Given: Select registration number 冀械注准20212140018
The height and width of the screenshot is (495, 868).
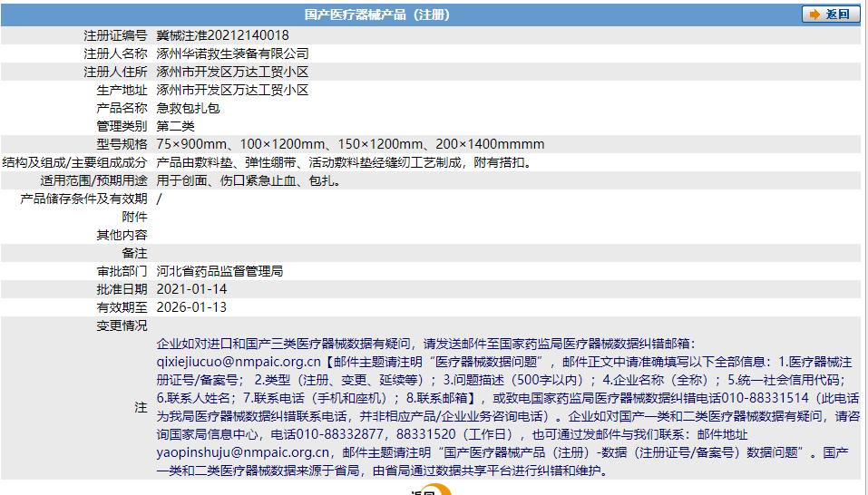Looking at the screenshot, I should click(x=222, y=35).
